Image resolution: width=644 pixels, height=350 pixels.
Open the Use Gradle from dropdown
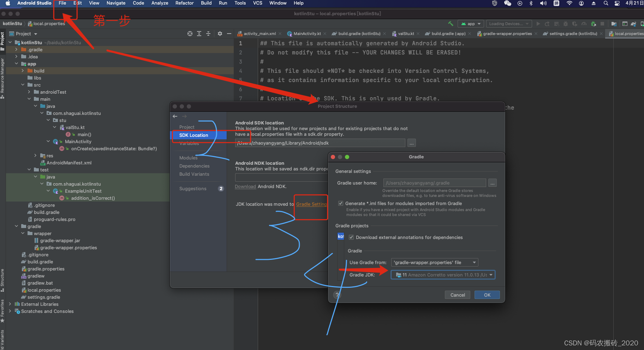point(435,262)
